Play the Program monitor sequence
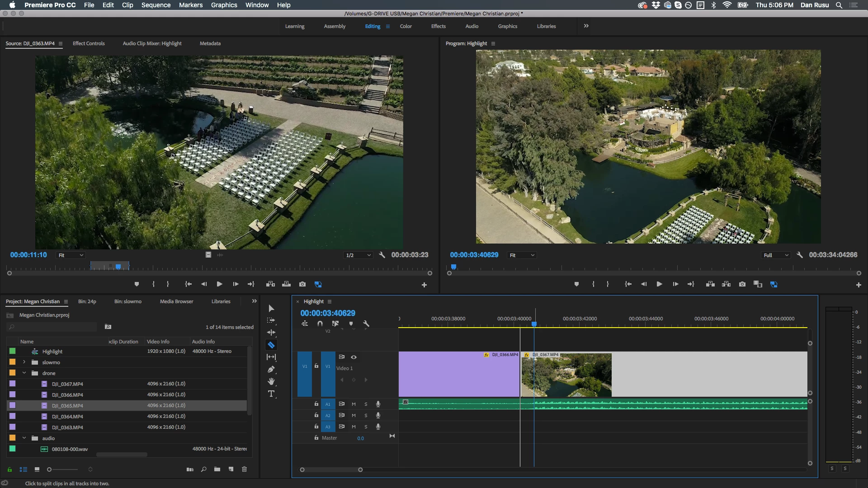 (659, 284)
